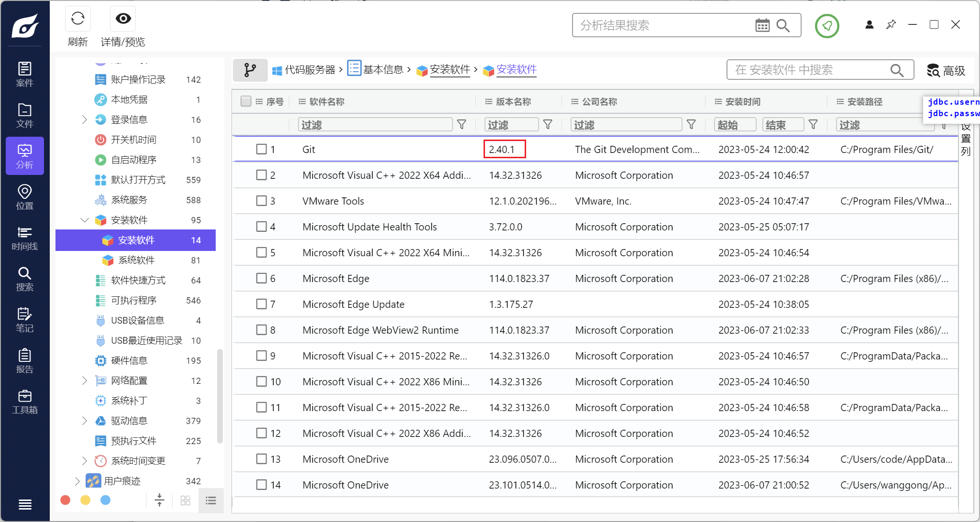Click magnifier icon in 分析结果搜索 box
The height and width of the screenshot is (522, 980).
(x=783, y=25)
